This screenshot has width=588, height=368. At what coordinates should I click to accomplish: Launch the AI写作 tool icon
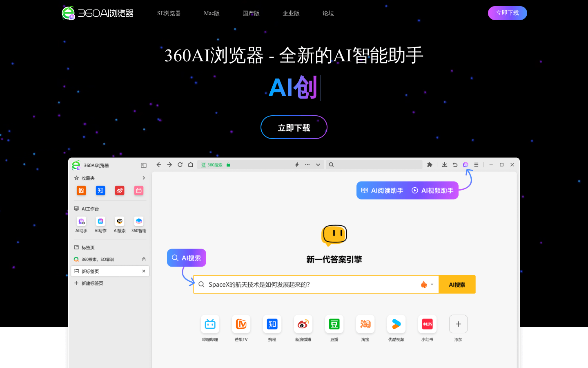pos(100,222)
